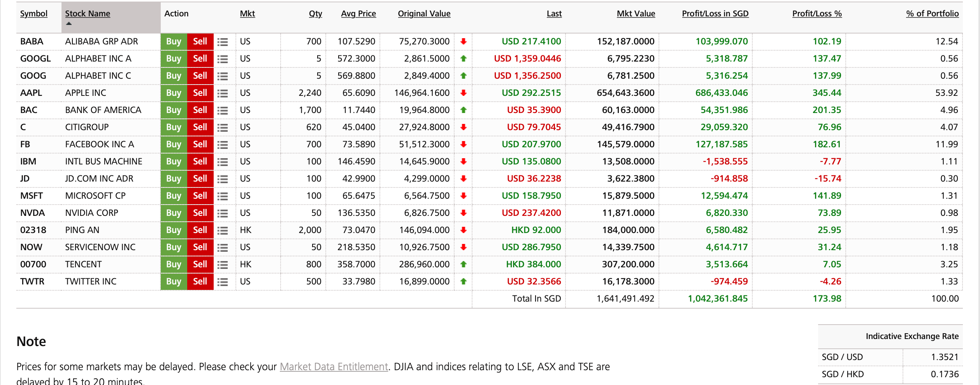This screenshot has width=980, height=385.
Task: Sort table by Avg Price column
Action: tap(358, 14)
